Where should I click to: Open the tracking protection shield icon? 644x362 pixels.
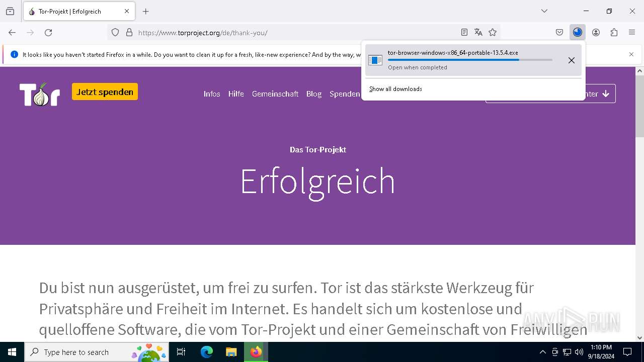point(115,33)
